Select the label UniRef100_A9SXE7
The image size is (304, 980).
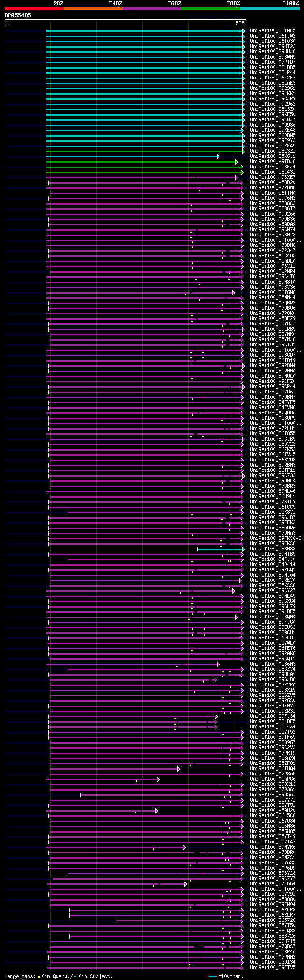point(273,177)
